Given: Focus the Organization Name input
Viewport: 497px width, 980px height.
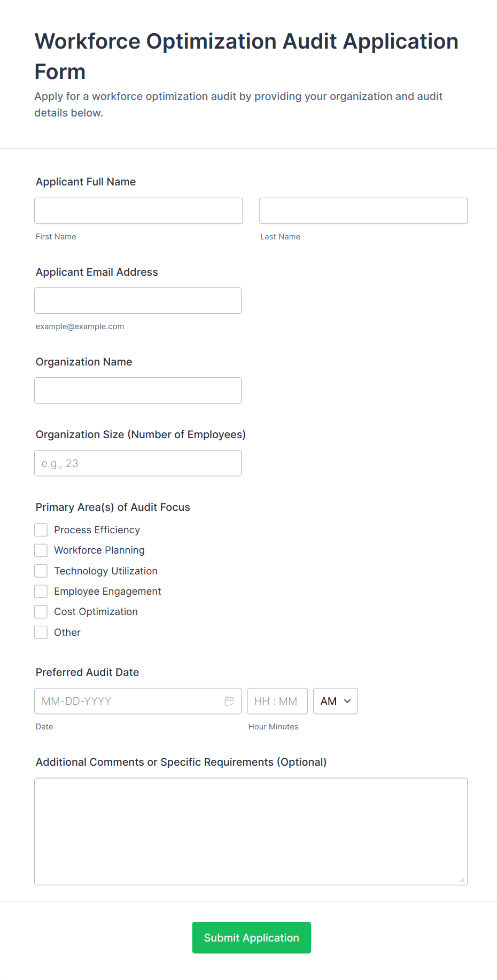Looking at the screenshot, I should click(138, 390).
